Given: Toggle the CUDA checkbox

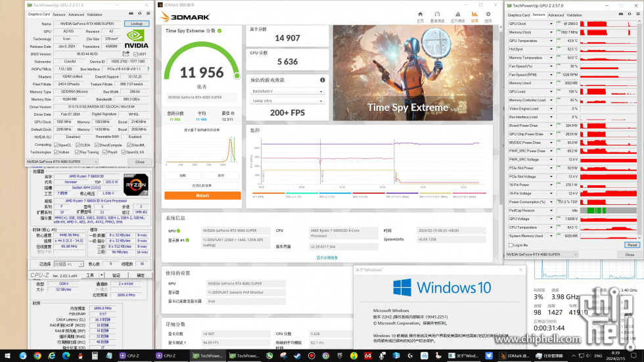Looking at the screenshot, I should tap(78, 145).
